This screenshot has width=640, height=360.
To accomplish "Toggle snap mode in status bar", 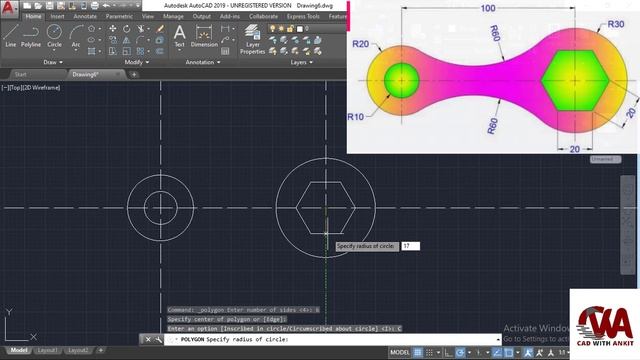I will pos(429,352).
